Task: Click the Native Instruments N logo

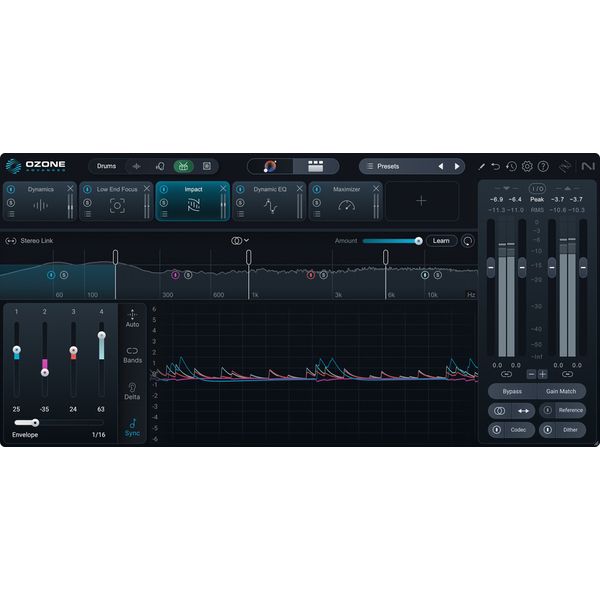Action: click(588, 166)
